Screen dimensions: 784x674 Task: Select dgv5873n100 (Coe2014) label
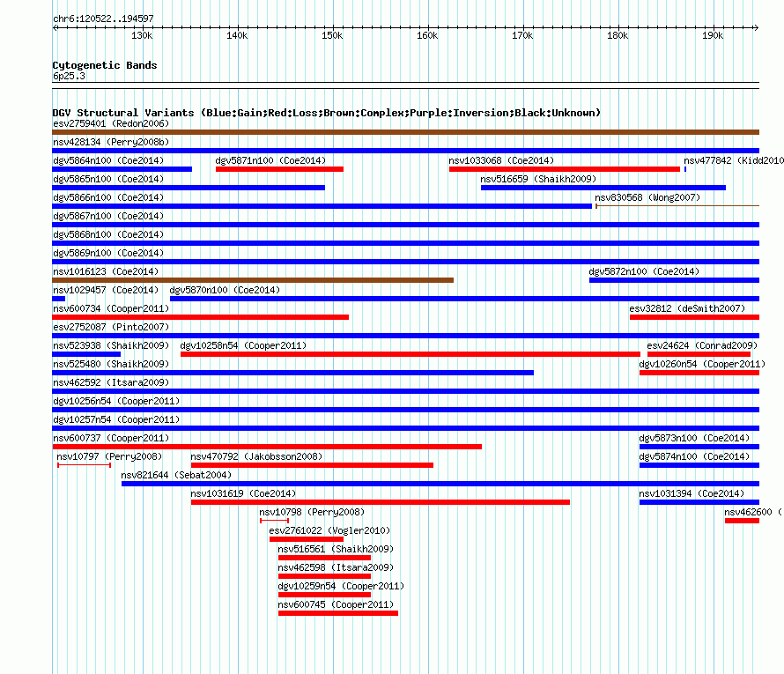694,438
